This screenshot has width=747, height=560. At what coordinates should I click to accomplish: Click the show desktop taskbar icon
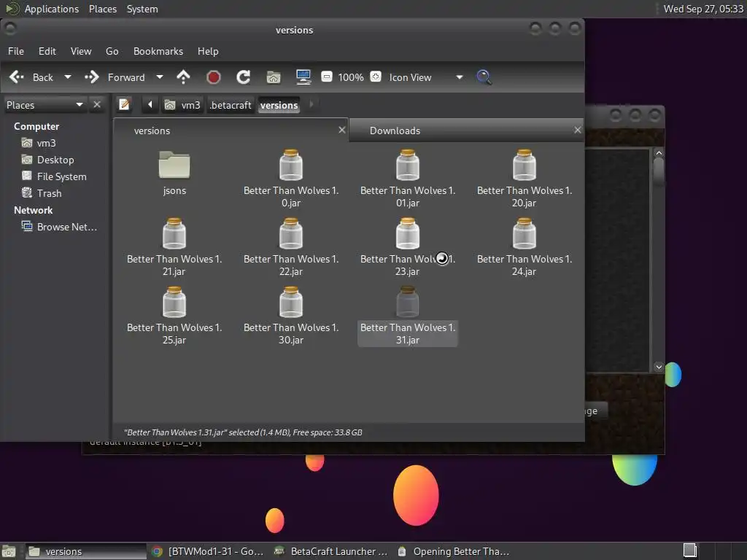coord(9,551)
